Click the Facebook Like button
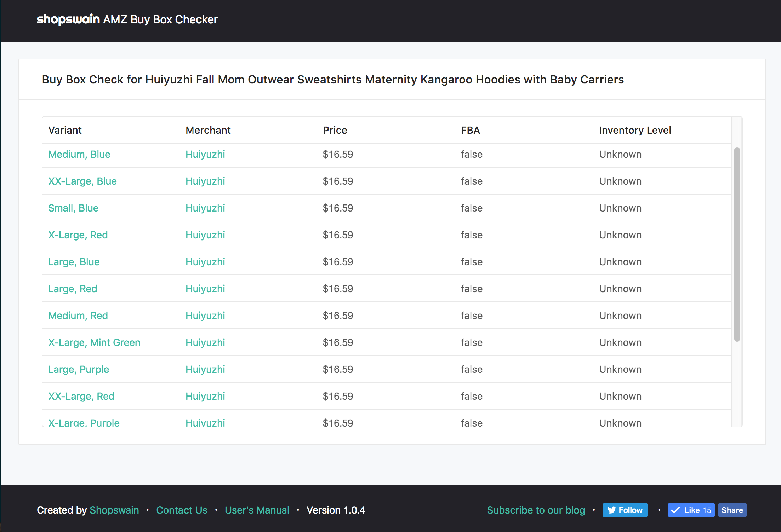 [x=691, y=510]
